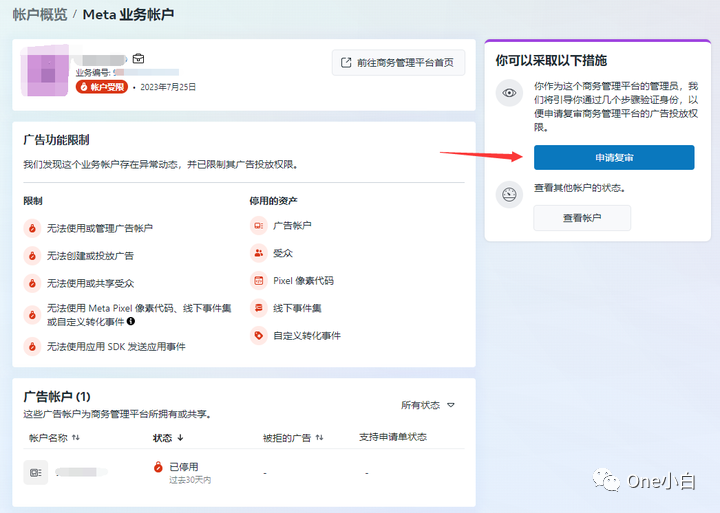The height and width of the screenshot is (513, 720).
Task: Click restriction icon beside 无法使用或管理广告帐户
Action: click(32, 228)
